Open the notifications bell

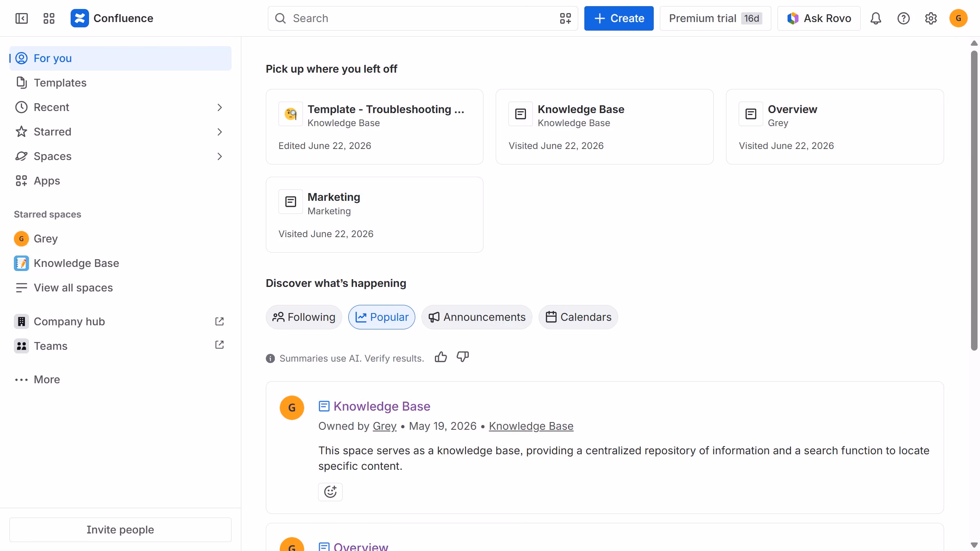tap(876, 18)
